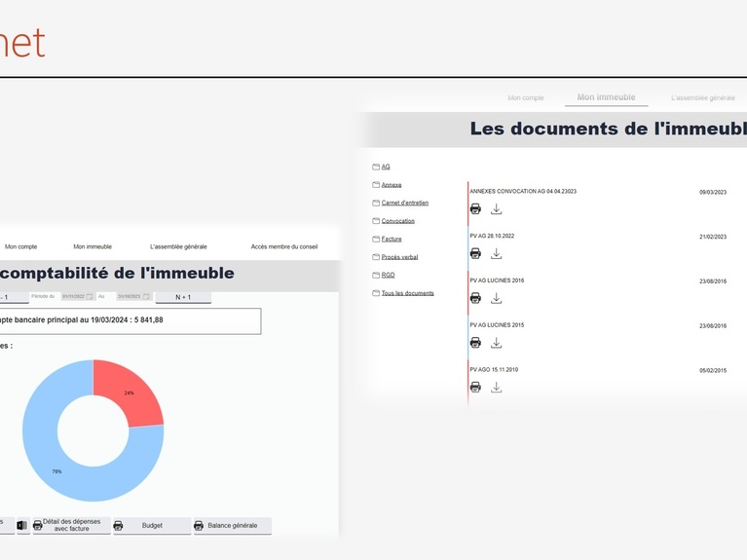Screen dimensions: 747x560
Task: Select Mon immeuble tab in documents window
Action: (x=606, y=97)
